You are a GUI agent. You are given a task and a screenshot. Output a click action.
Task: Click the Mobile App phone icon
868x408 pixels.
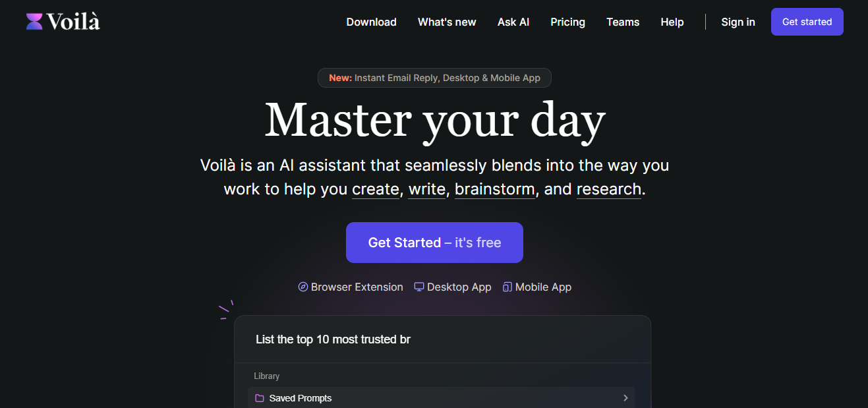507,287
